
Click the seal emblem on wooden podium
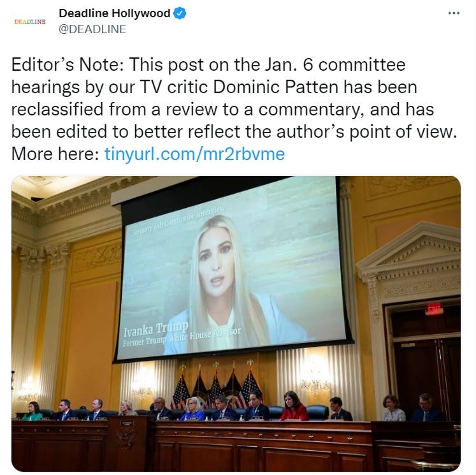click(x=126, y=440)
